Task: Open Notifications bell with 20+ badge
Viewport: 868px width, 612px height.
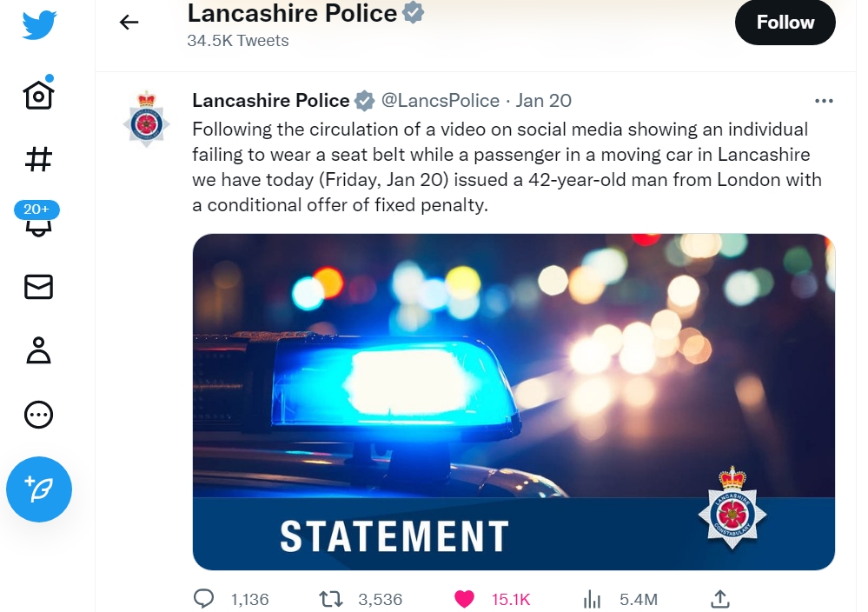Action: coord(37,218)
